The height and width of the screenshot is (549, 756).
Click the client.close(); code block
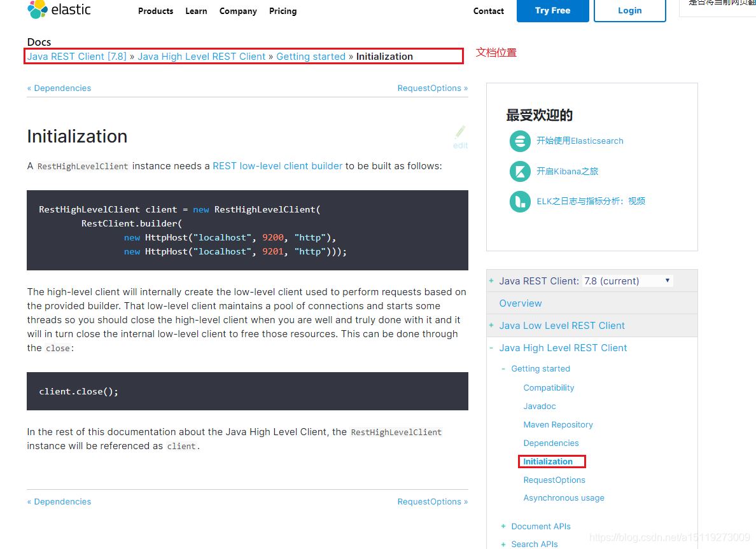click(x=248, y=391)
